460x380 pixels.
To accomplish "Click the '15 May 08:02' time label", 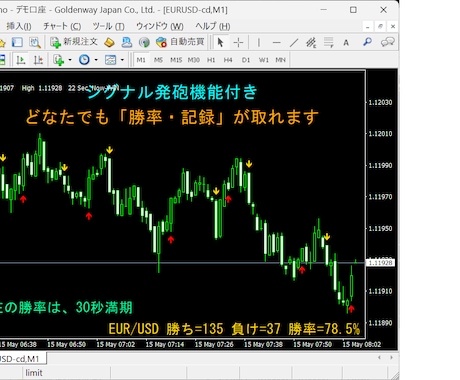I will [362, 344].
